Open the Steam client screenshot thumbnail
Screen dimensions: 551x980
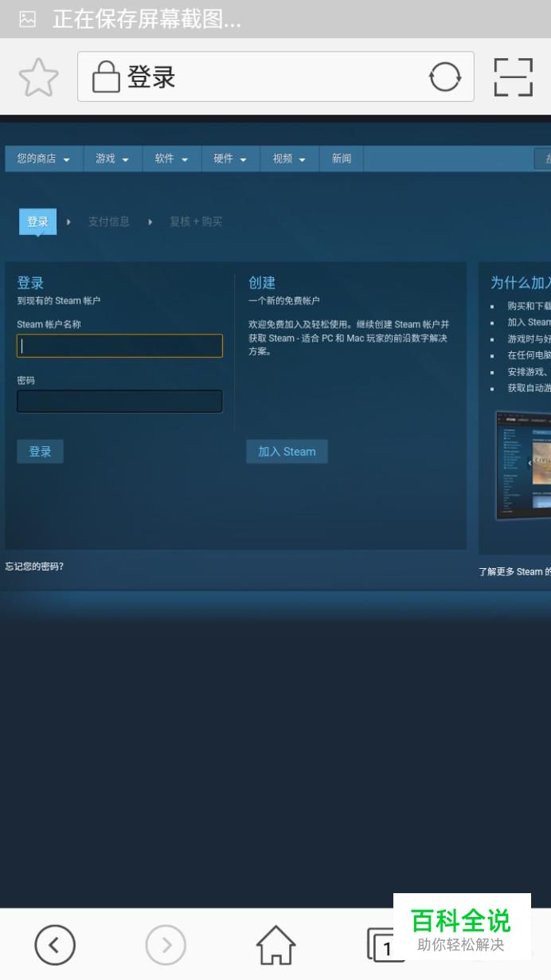522,465
